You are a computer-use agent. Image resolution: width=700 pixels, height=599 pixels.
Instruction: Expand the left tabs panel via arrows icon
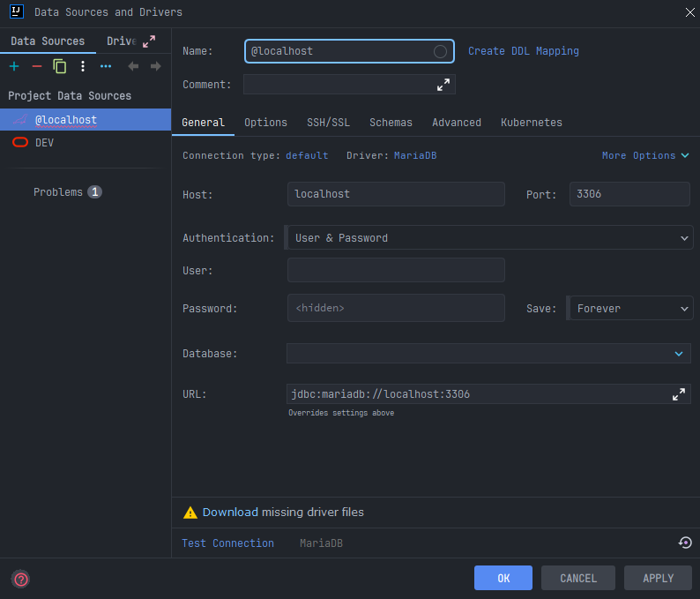click(149, 41)
